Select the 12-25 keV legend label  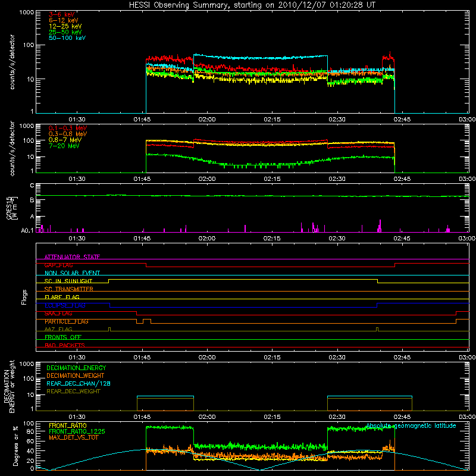[x=65, y=26]
